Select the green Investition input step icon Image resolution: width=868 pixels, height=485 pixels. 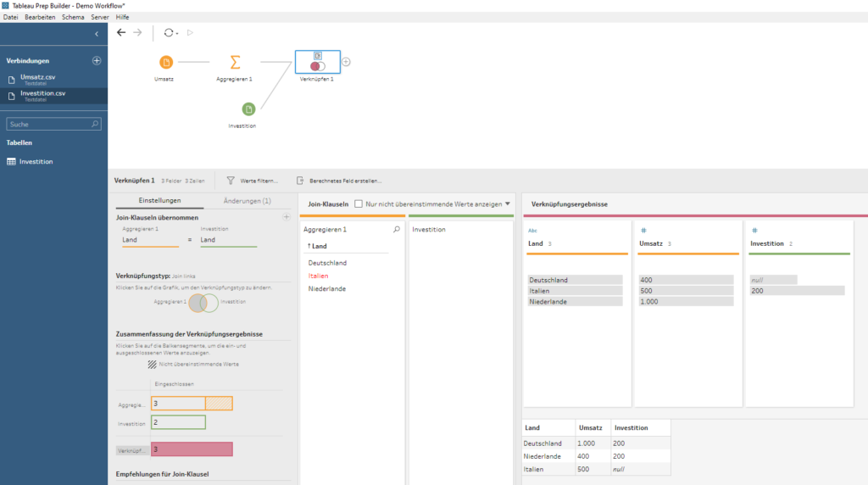click(248, 109)
